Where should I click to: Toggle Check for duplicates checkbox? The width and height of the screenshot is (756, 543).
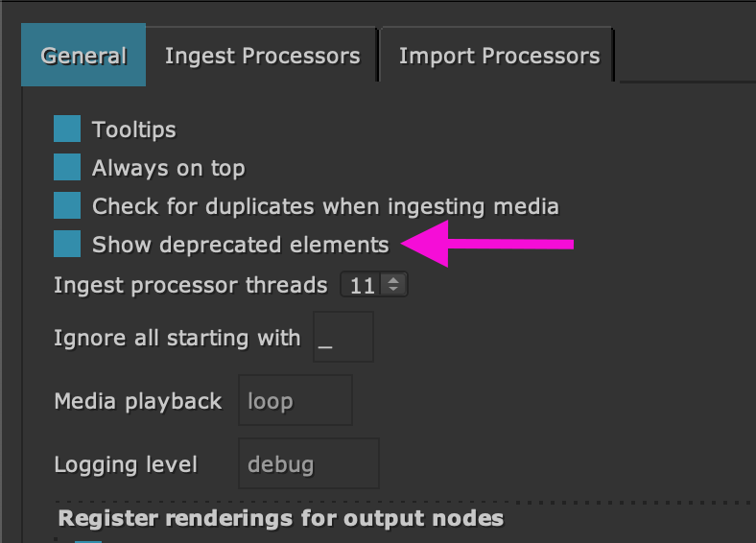(67, 206)
